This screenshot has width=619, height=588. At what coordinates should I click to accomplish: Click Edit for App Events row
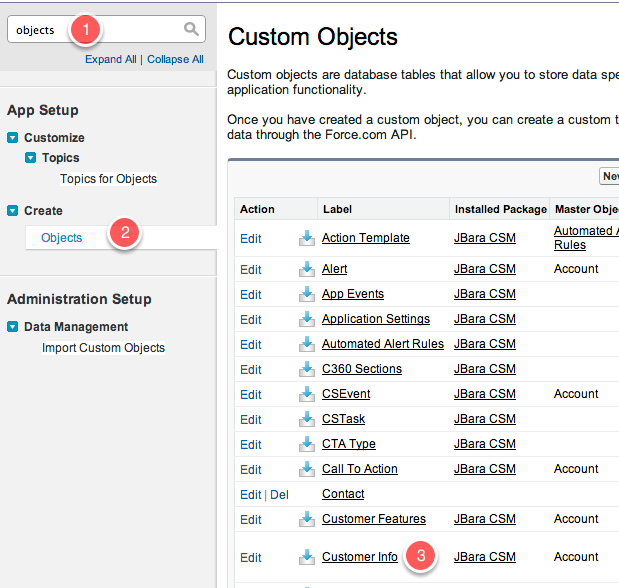pos(251,295)
